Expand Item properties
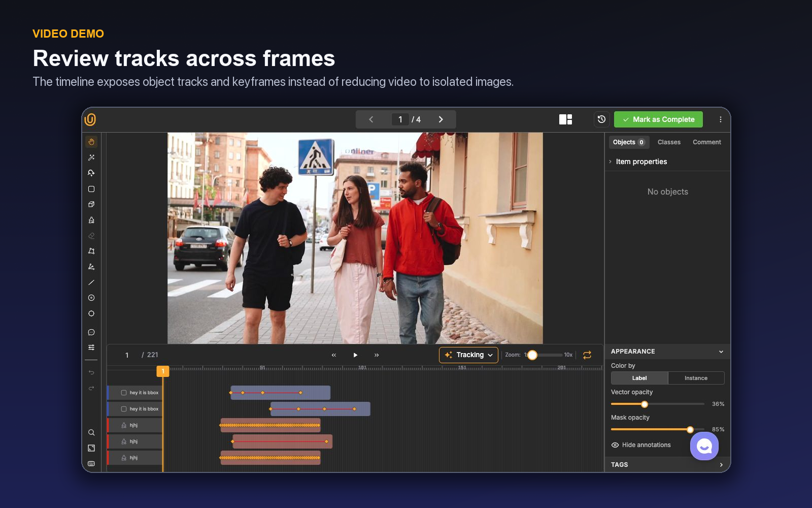This screenshot has height=508, width=812. pos(641,162)
